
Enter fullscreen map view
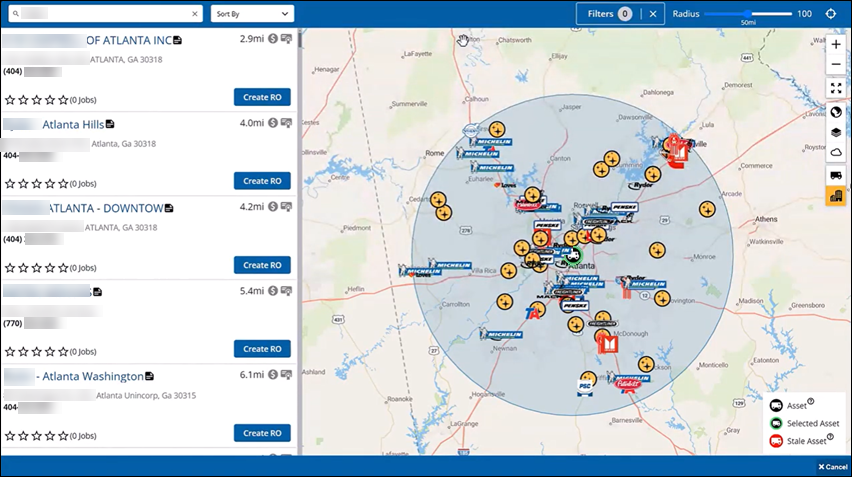836,88
